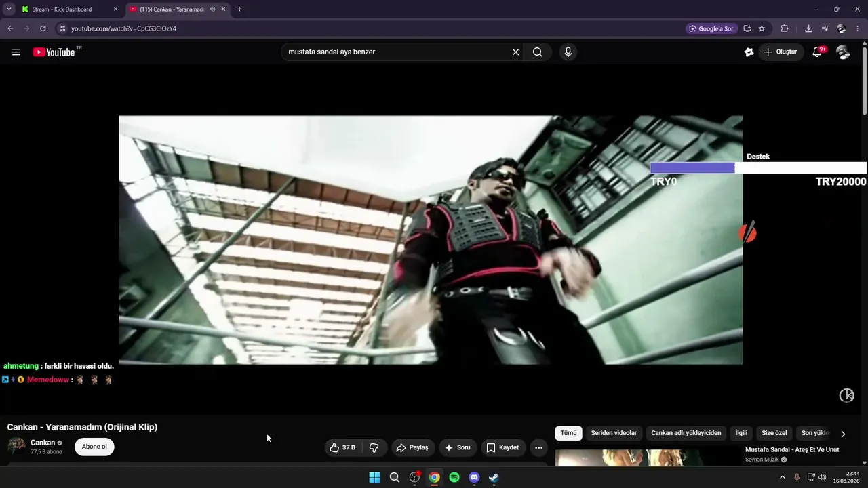Image resolution: width=868 pixels, height=488 pixels.
Task: Select the İlgili filter chip
Action: (741, 433)
